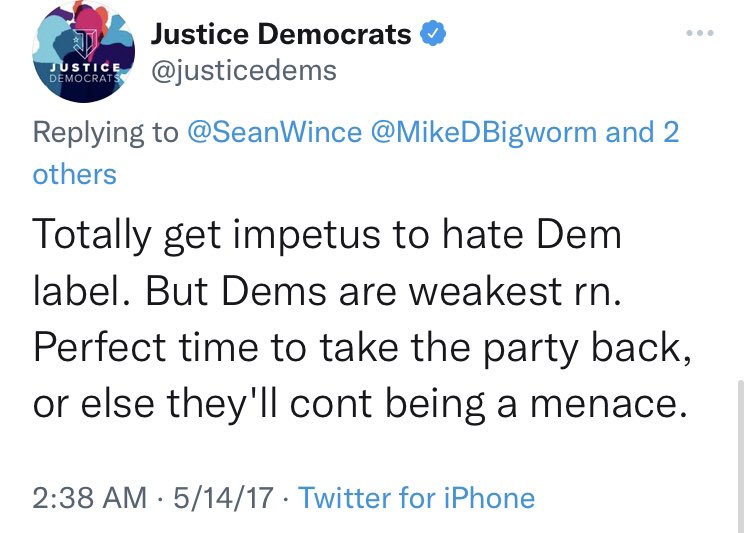The height and width of the screenshot is (533, 750).
Task: Click the Justice Democrats display name
Action: (x=281, y=34)
